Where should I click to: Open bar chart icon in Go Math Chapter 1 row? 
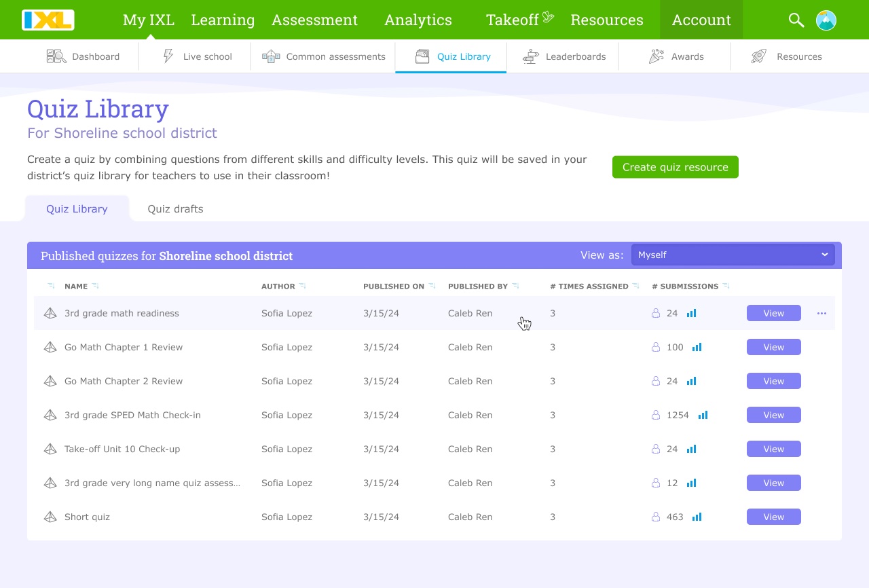coord(697,347)
